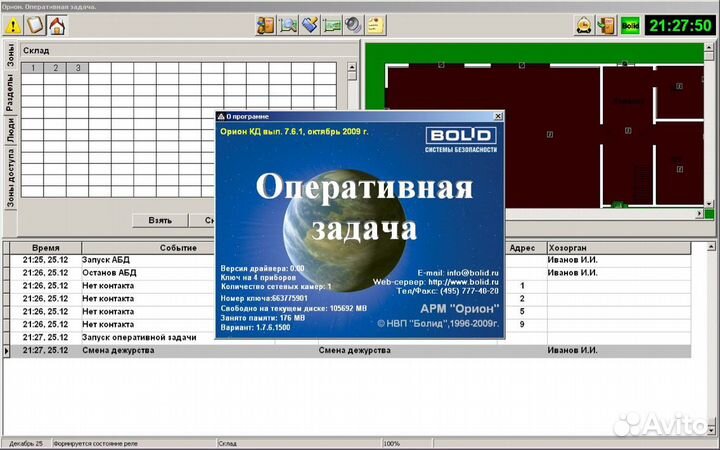Click the floor plan scroll-right arrow

[x=700, y=214]
